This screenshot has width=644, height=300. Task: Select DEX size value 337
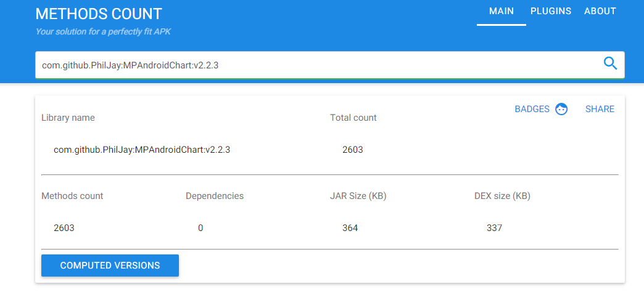pyautogui.click(x=495, y=228)
